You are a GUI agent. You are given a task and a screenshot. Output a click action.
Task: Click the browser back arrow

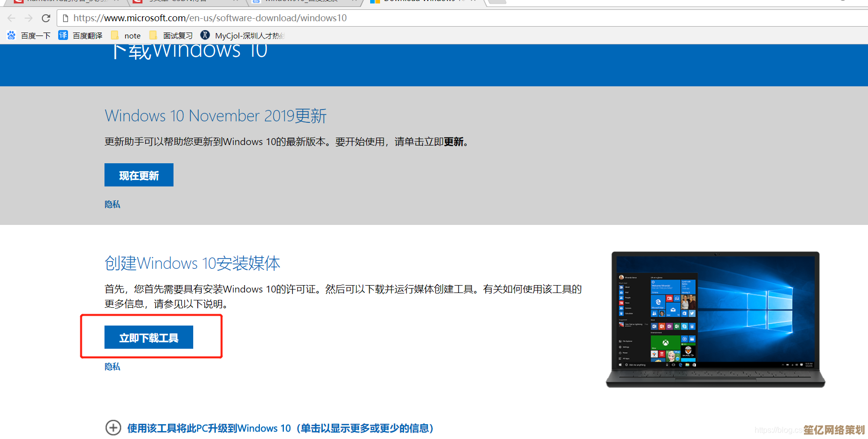point(11,18)
